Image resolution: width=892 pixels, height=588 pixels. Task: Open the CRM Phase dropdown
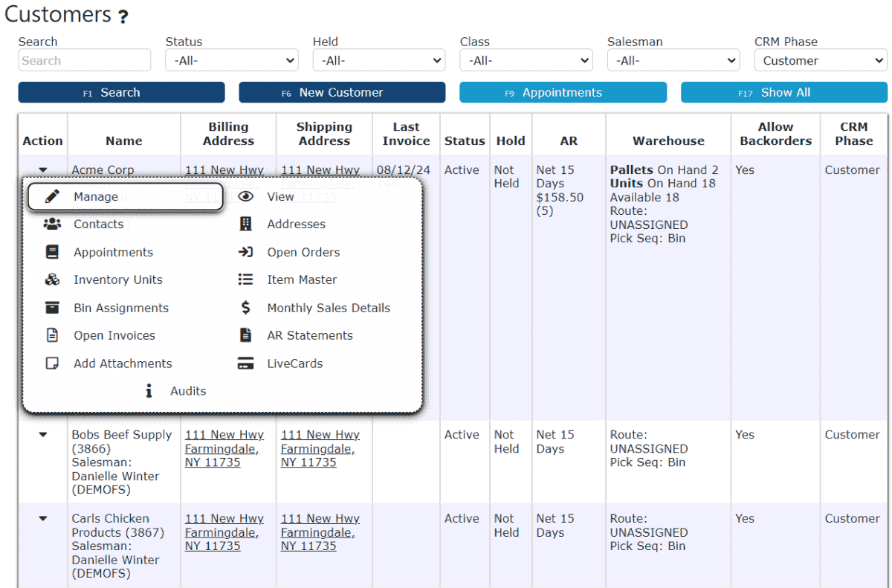coord(821,61)
